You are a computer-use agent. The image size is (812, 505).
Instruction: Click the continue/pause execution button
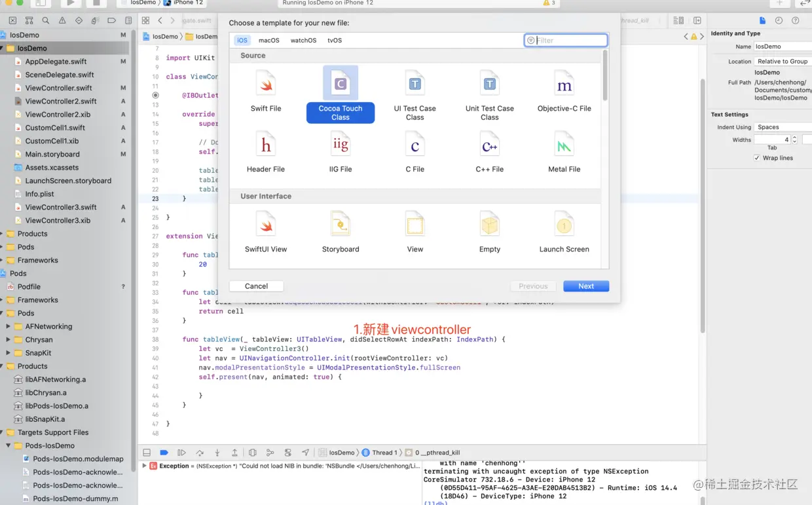pyautogui.click(x=182, y=453)
